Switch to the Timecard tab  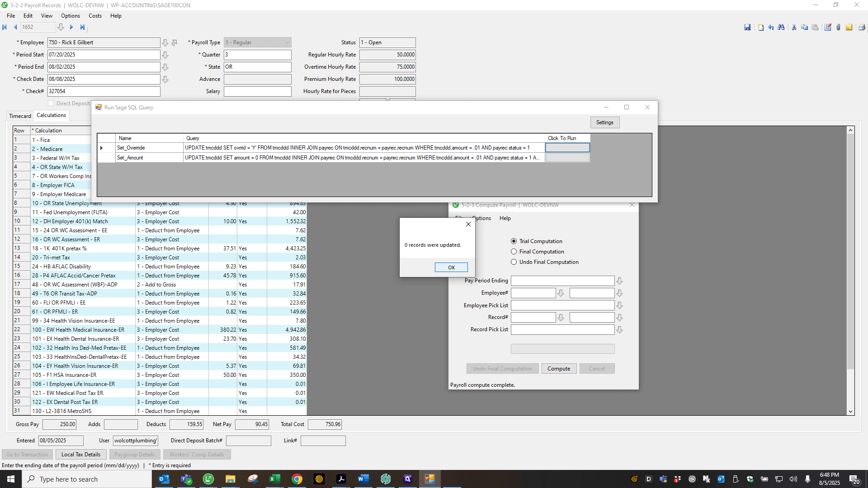click(20, 116)
